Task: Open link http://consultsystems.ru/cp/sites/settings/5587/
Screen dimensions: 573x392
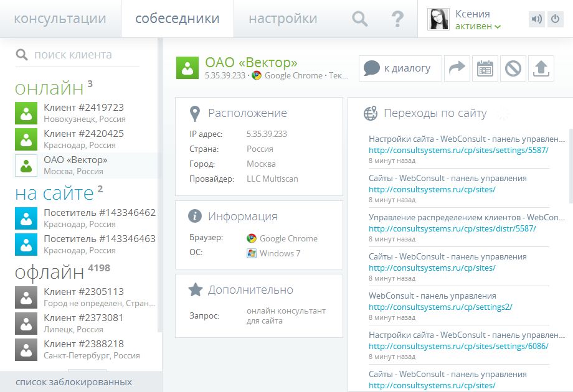Action: coord(458,149)
